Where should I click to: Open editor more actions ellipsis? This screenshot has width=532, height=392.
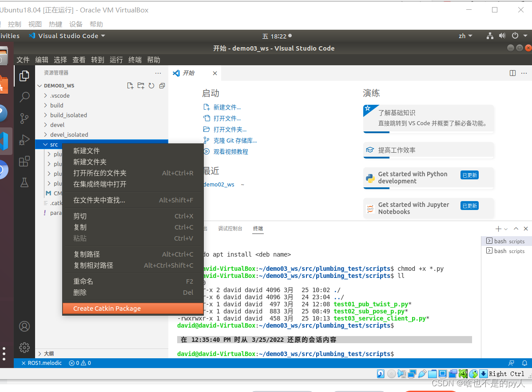coord(524,73)
